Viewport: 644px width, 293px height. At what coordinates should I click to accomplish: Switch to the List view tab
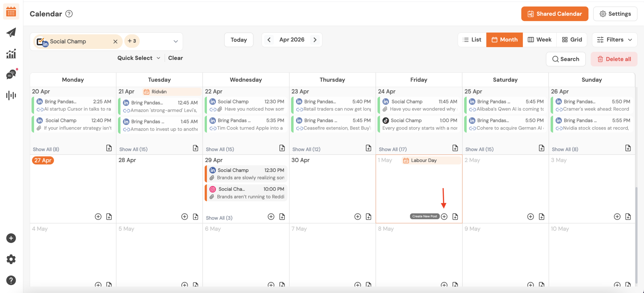pyautogui.click(x=472, y=40)
